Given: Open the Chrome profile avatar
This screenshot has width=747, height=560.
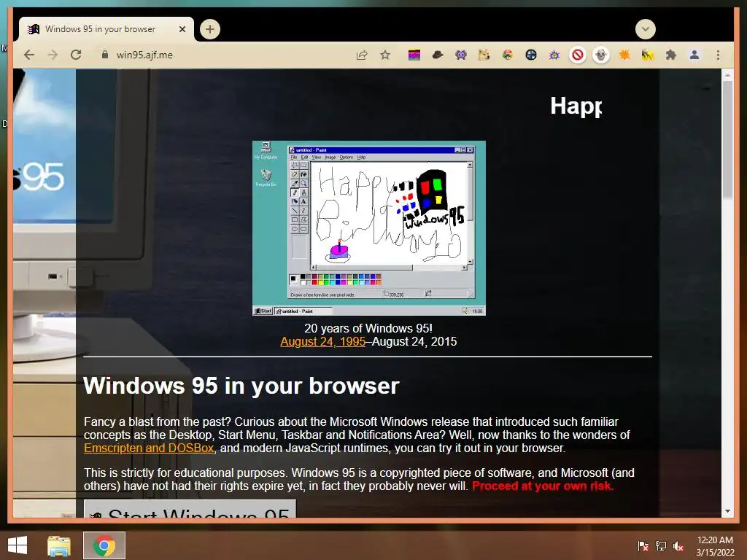Looking at the screenshot, I should tap(694, 55).
